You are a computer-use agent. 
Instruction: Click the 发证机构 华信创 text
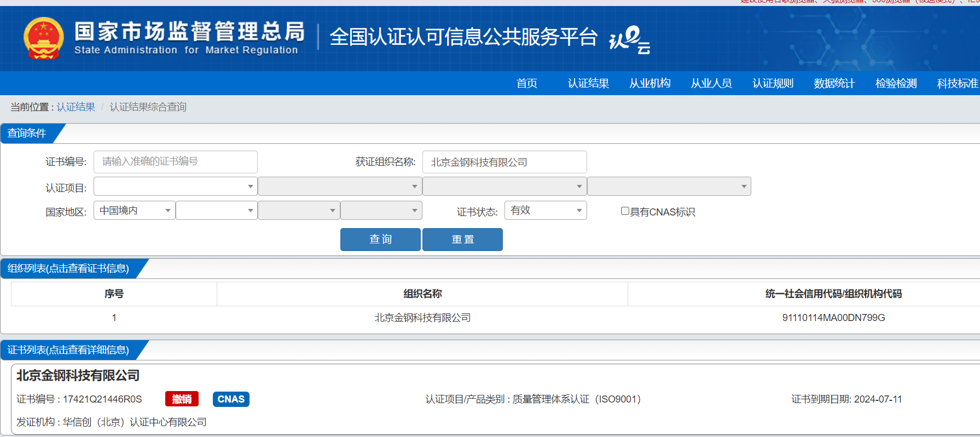tap(112, 422)
